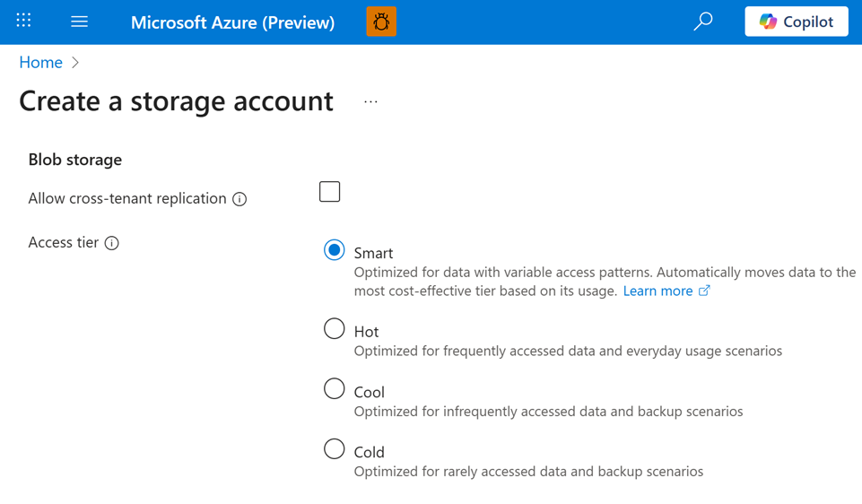Select the Smart access tier
This screenshot has width=862, height=504.
(x=335, y=250)
